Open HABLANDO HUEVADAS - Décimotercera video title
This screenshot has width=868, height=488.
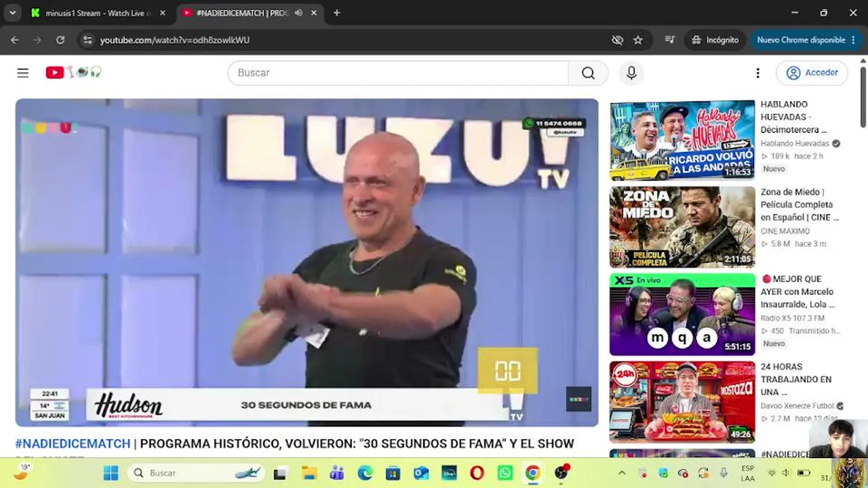click(x=795, y=117)
